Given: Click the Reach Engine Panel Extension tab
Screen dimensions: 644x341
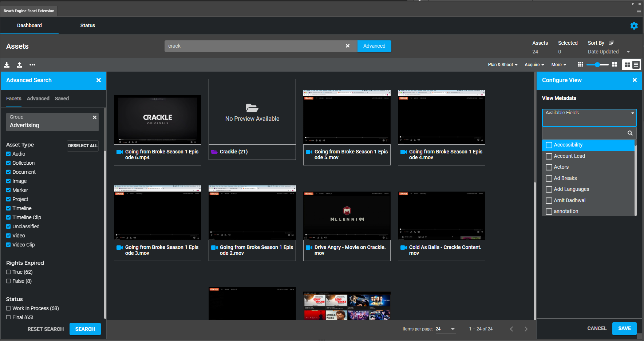Looking at the screenshot, I should click(x=29, y=11).
